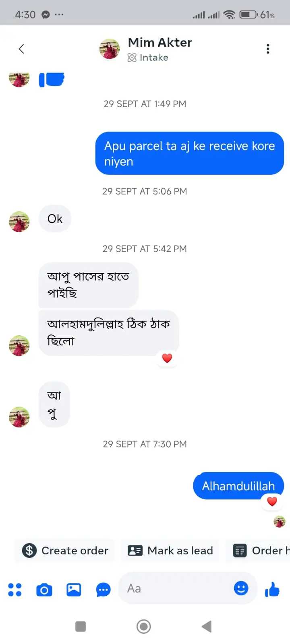Image resolution: width=290 pixels, height=644 pixels.
Task: Tap the camera icon in the composer
Action: (44, 590)
